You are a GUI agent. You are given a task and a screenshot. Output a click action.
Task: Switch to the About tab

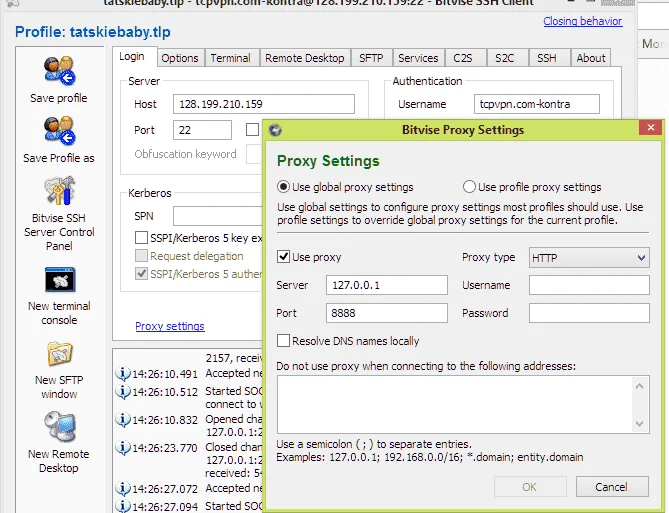pos(591,58)
